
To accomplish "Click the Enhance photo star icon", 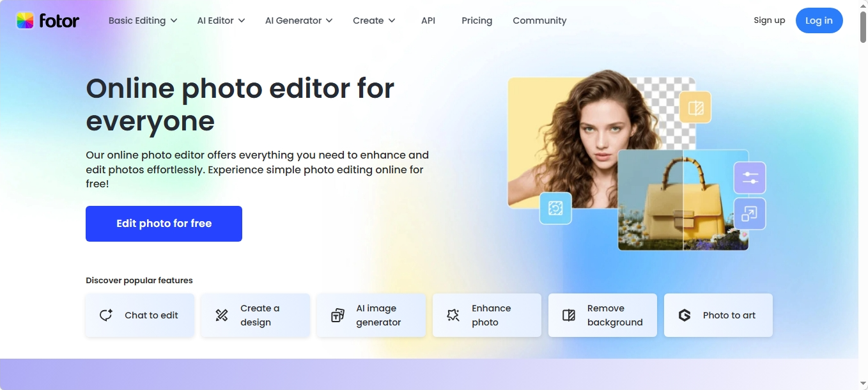I will (x=453, y=315).
